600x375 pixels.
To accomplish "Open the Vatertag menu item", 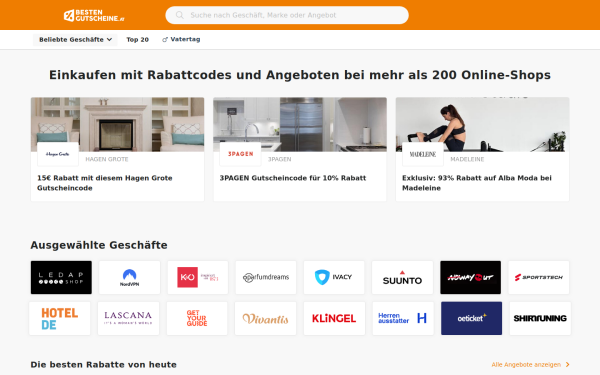I will click(x=181, y=39).
